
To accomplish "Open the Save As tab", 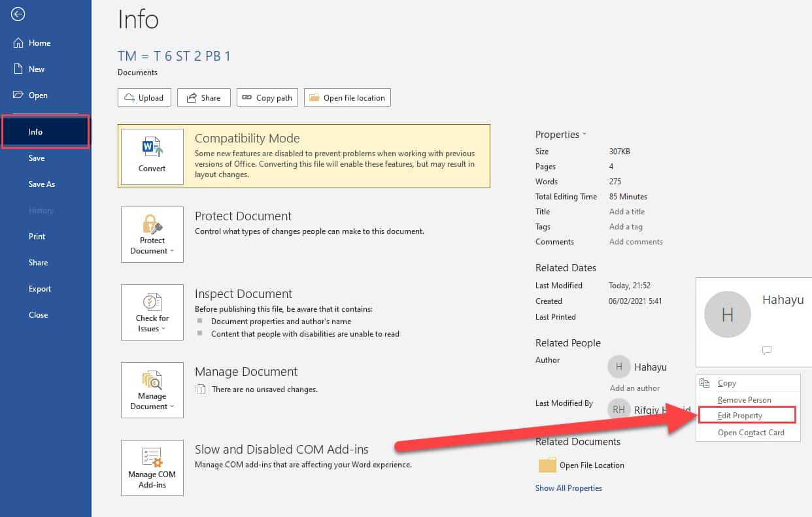I will (42, 184).
